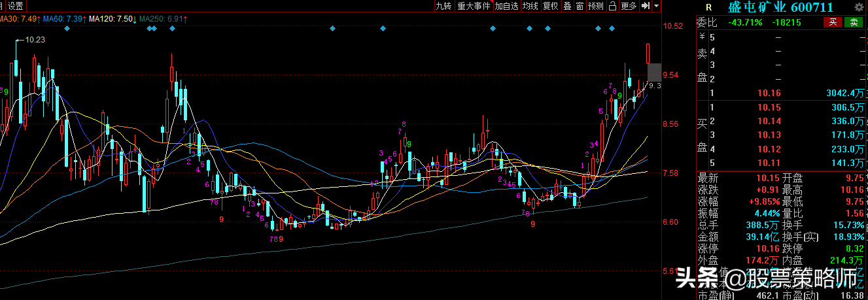Click the lock icon in chart toolbar

click(x=612, y=6)
